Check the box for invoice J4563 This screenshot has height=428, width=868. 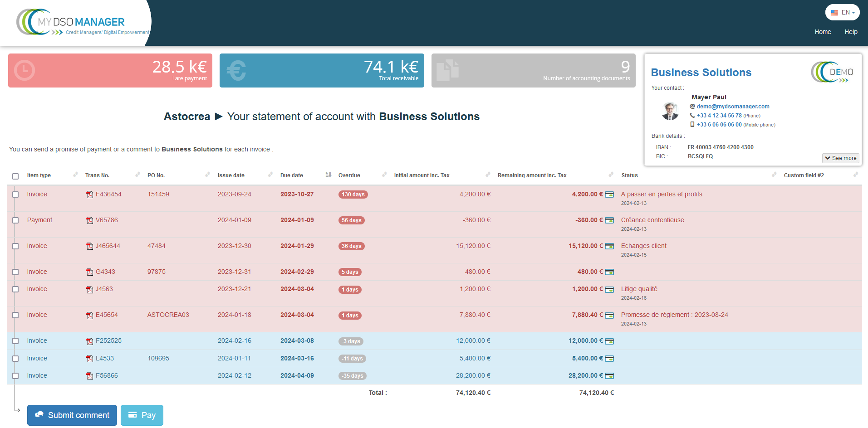[15, 289]
